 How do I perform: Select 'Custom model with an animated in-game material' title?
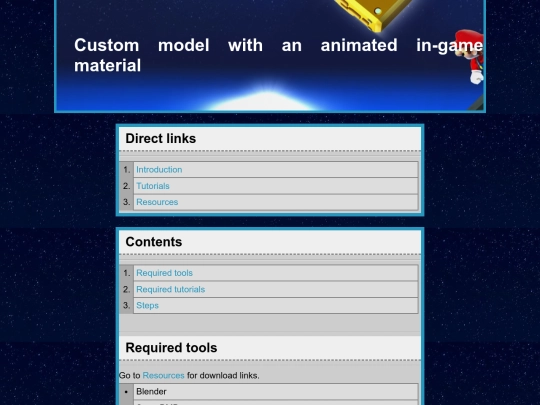(278, 55)
